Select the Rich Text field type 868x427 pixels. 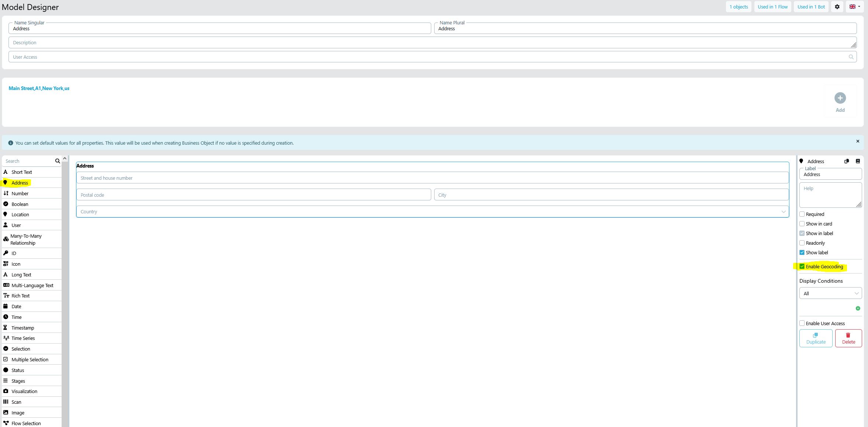pyautogui.click(x=21, y=296)
